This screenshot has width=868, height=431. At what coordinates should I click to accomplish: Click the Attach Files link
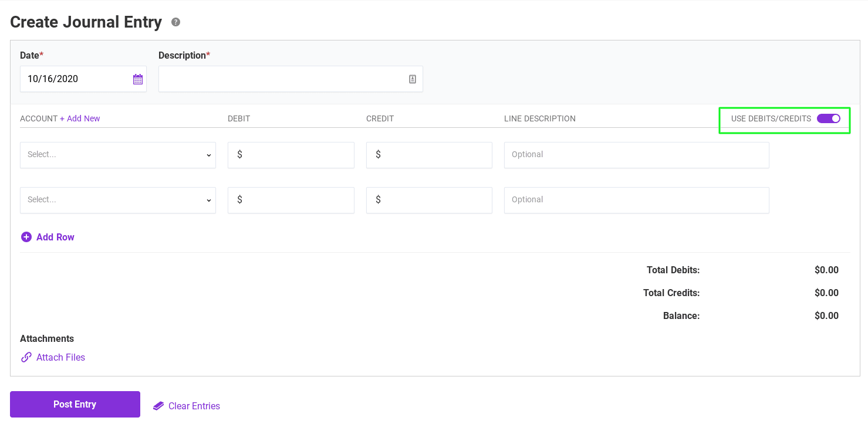click(x=60, y=357)
